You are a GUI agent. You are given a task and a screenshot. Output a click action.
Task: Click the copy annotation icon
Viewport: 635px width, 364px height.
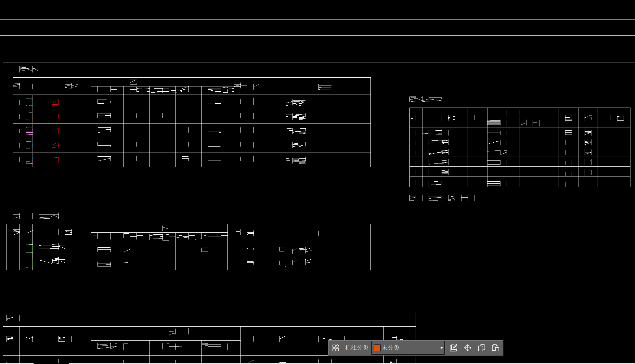coord(482,348)
